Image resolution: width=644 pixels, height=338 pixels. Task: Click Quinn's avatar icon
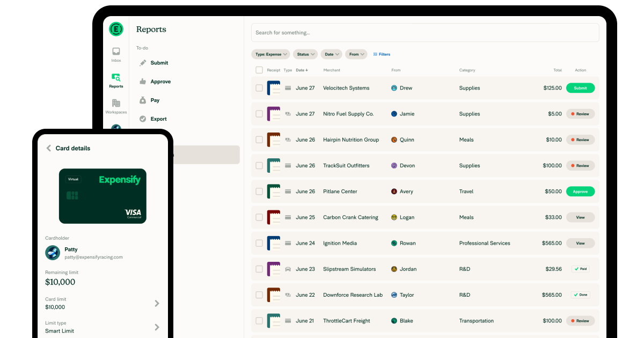[394, 139]
